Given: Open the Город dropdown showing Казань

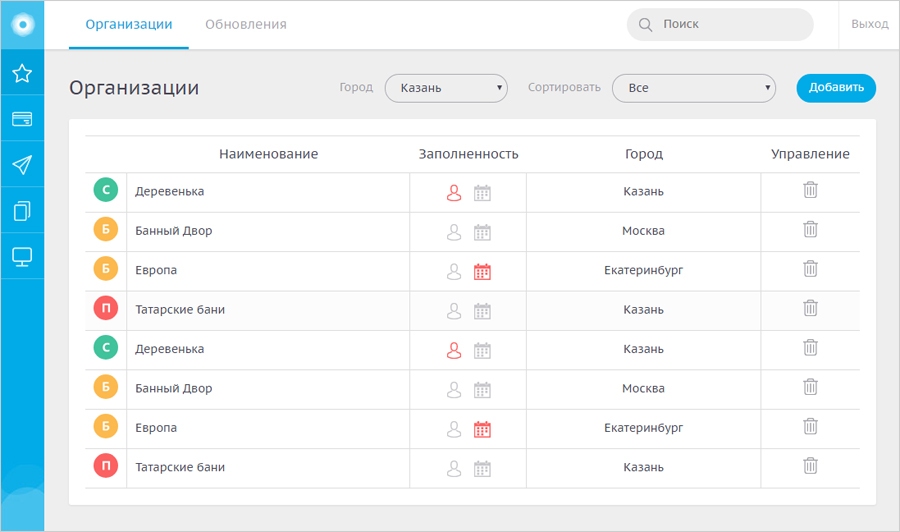Looking at the screenshot, I should click(446, 88).
